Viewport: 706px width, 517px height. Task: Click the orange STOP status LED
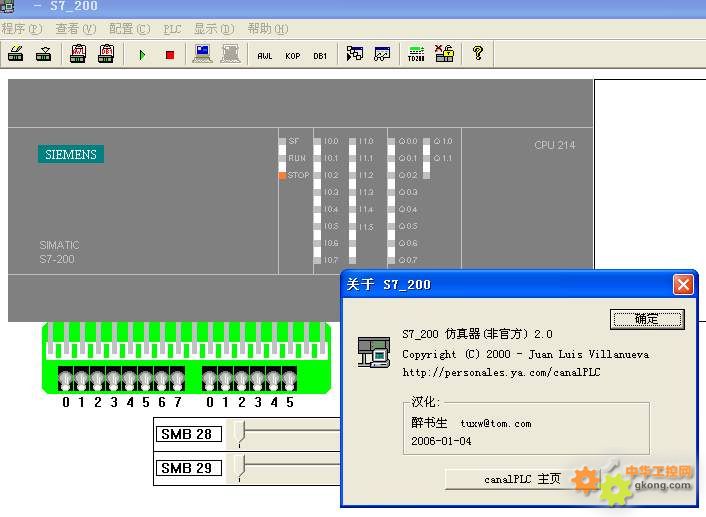pyautogui.click(x=282, y=175)
